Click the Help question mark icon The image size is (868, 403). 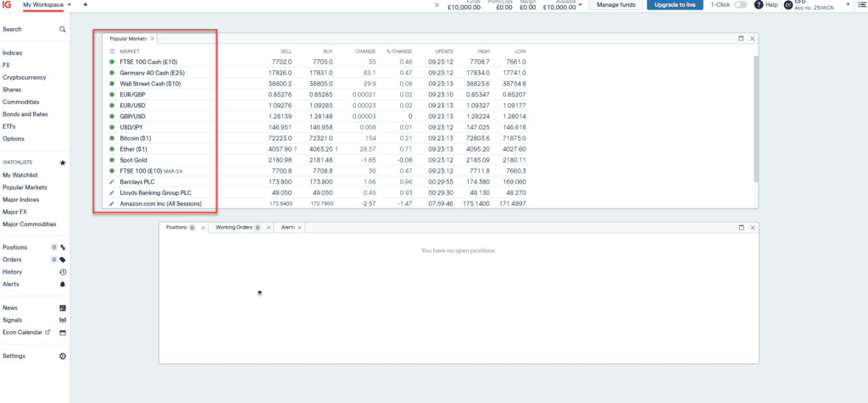click(759, 4)
